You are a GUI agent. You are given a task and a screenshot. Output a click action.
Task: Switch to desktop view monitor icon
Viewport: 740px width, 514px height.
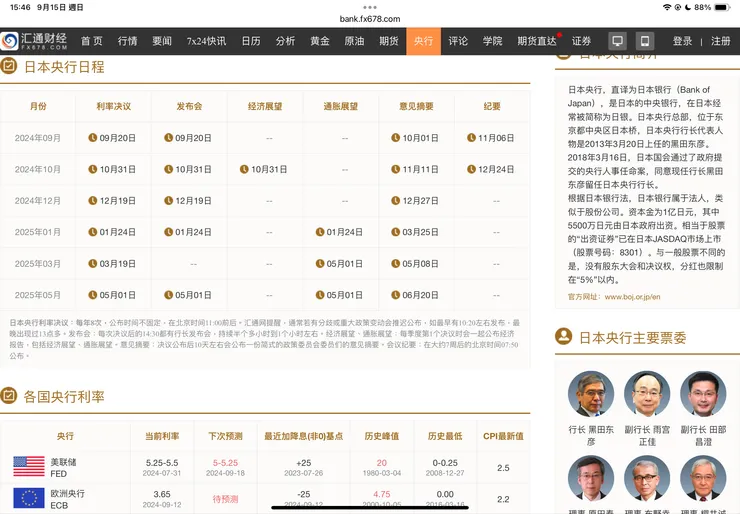(617, 41)
